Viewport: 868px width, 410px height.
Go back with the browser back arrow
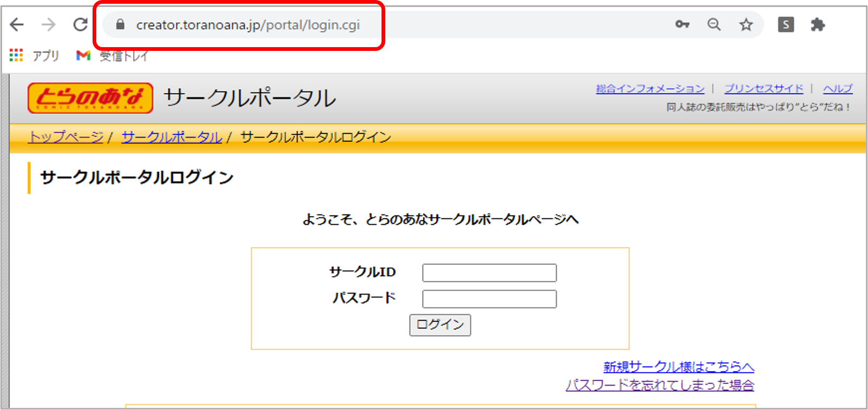[x=17, y=24]
